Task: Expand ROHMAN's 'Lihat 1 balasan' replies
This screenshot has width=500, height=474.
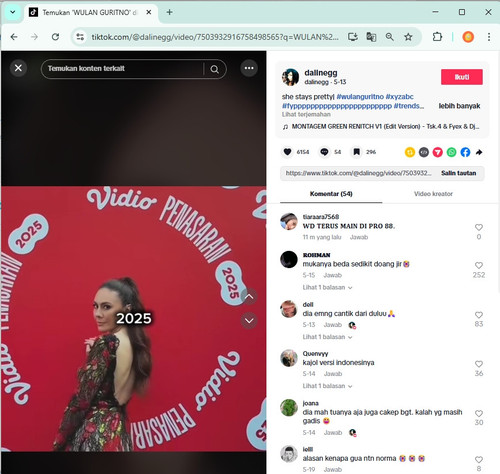Action: tap(327, 287)
